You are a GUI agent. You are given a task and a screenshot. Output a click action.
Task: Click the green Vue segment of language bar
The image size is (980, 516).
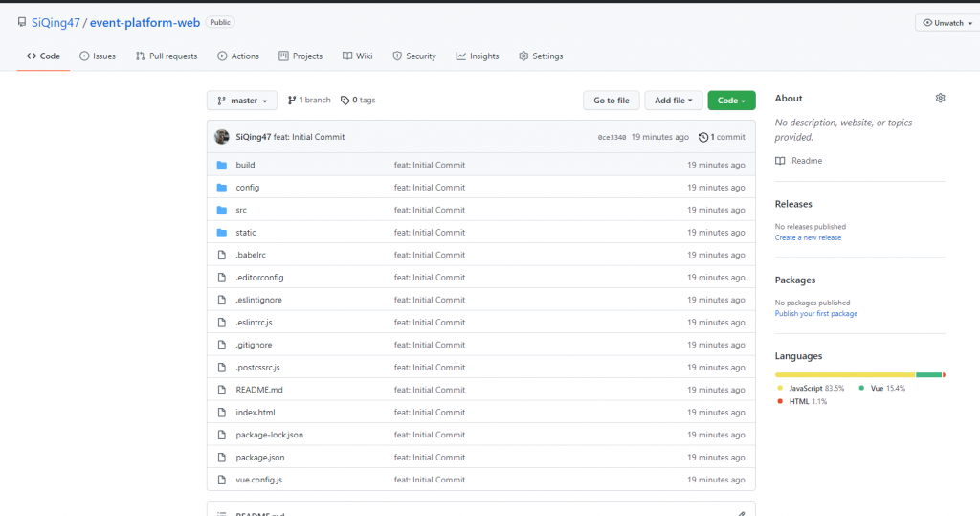pyautogui.click(x=928, y=374)
